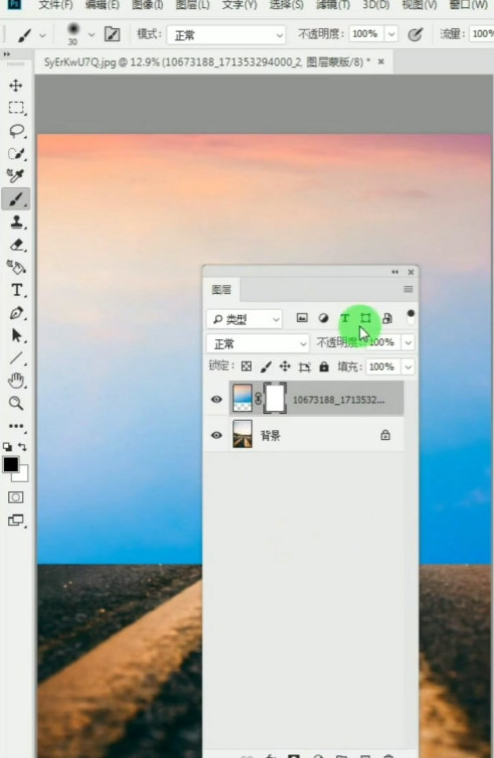Hide the 10673188 layer
494x758 pixels.
click(x=217, y=399)
